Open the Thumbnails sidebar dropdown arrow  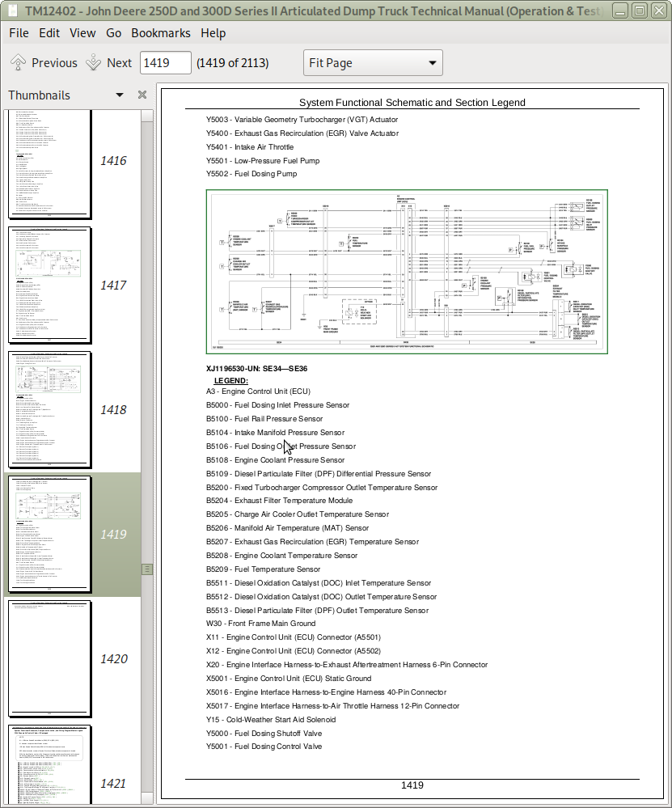pos(120,95)
